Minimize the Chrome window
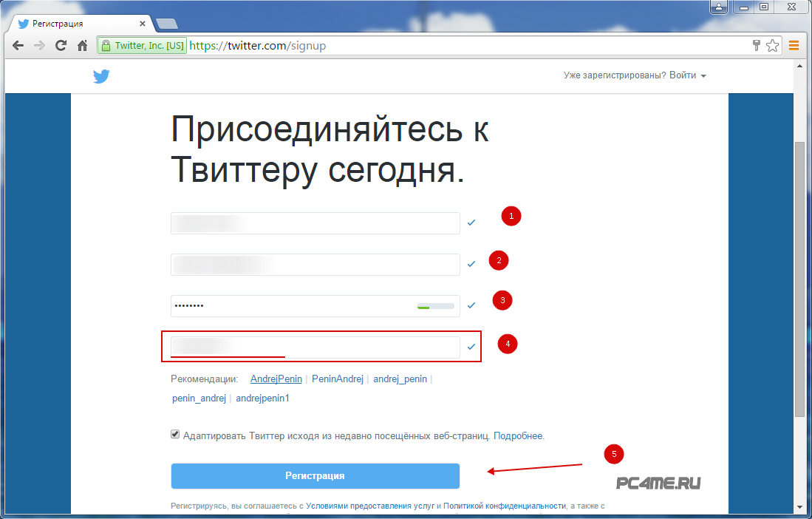 [744, 7]
